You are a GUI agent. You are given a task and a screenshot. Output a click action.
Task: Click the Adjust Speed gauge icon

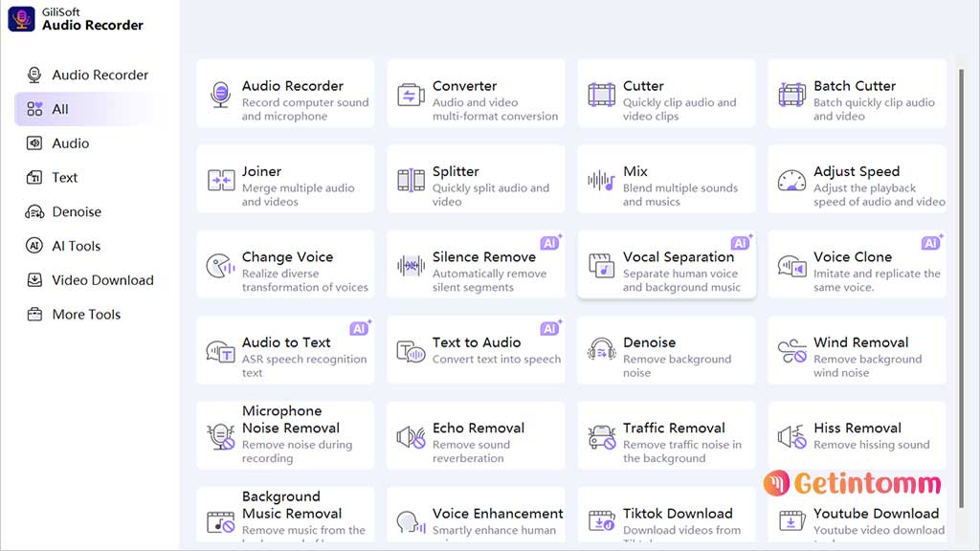[791, 181]
